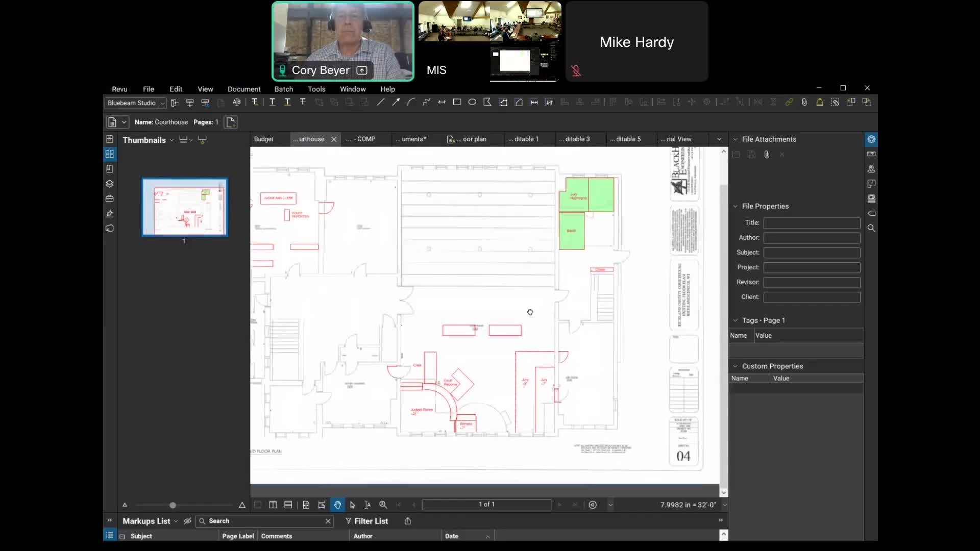Choose the Select arrow cursor tool
The width and height of the screenshot is (980, 551).
tap(352, 505)
